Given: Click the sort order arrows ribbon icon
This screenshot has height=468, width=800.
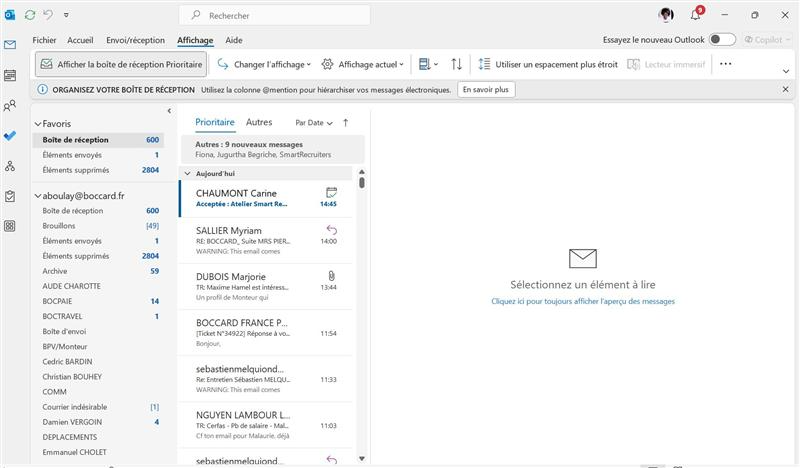Looking at the screenshot, I should (457, 64).
